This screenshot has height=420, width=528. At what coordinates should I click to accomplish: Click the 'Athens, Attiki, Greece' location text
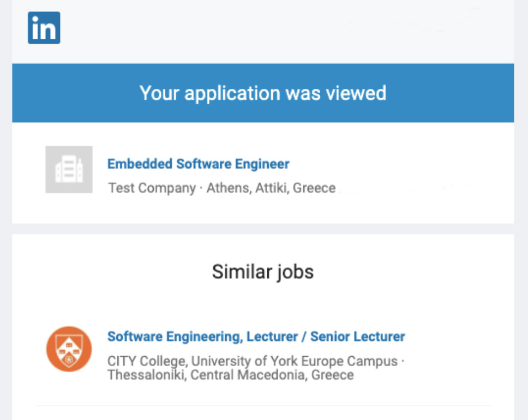[x=271, y=188]
